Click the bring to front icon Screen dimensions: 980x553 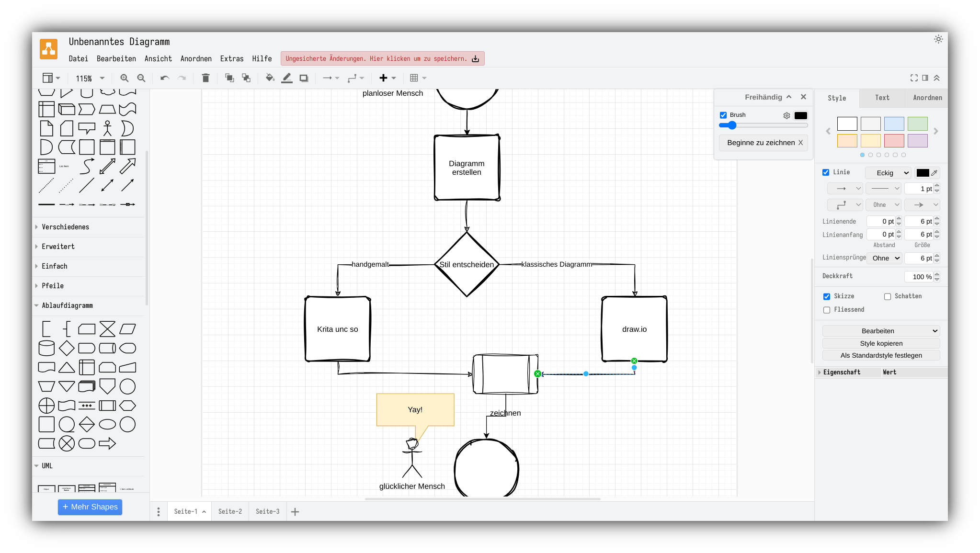pyautogui.click(x=229, y=78)
